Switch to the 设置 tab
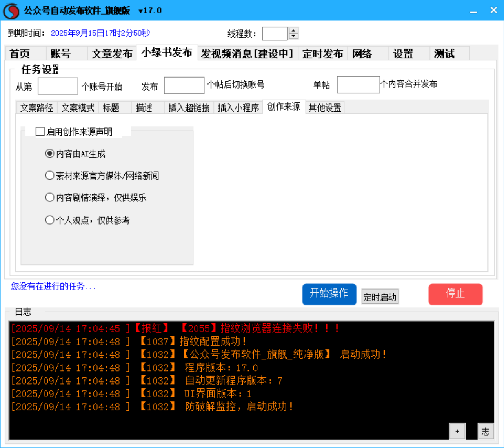Screen dimensions: 504x448 [403, 54]
